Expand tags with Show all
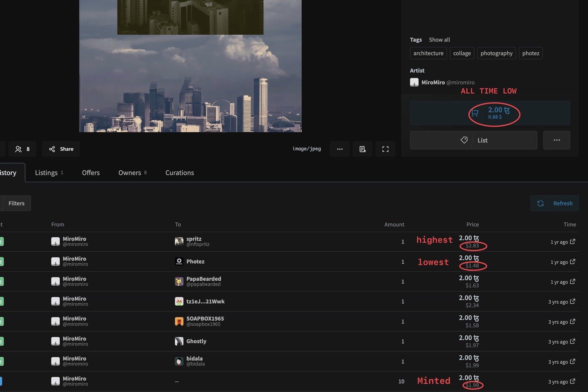 click(x=439, y=40)
